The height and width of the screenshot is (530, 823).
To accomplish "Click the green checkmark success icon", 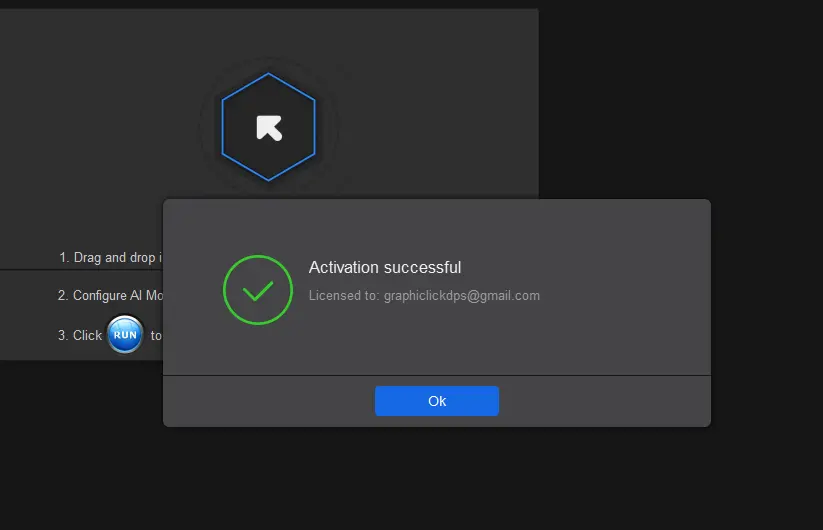I will coord(258,290).
